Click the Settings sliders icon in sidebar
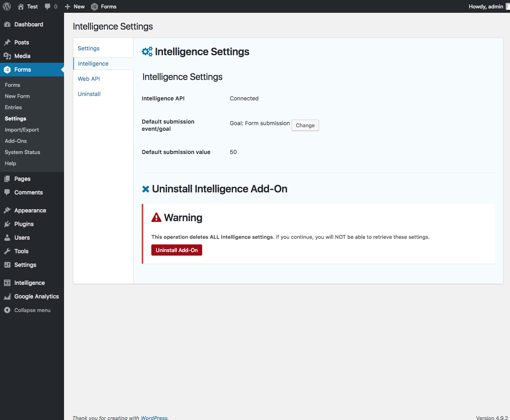 tap(7, 265)
